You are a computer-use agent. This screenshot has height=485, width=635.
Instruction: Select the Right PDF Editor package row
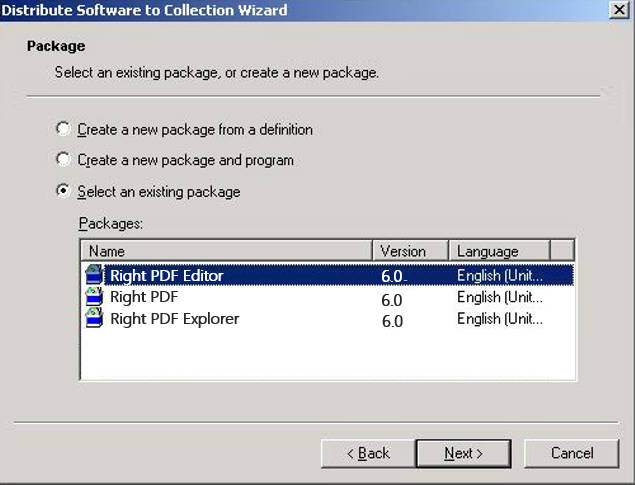tap(329, 275)
